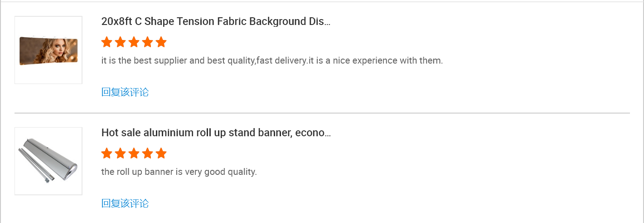Click the fourth star of the fabric background review
This screenshot has height=223, width=644.
click(147, 42)
